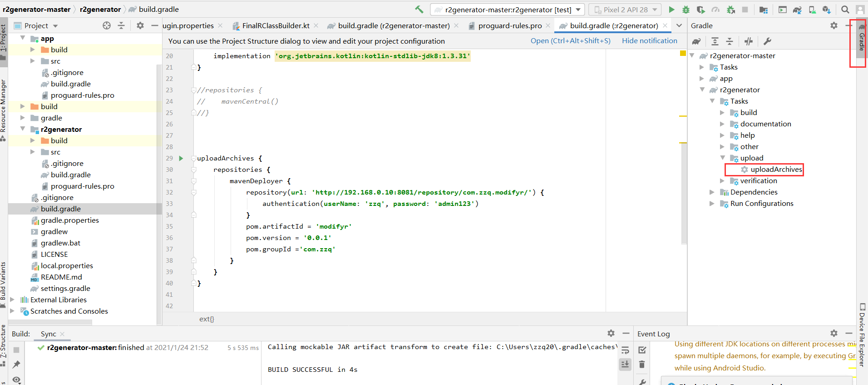Open the Gradle panel gear options
Viewport: 868px width, 385px height.
[834, 25]
